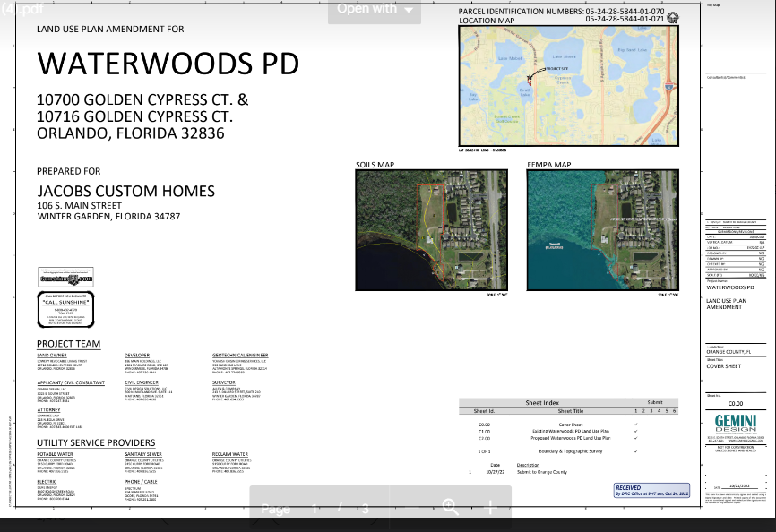Image resolution: width=776 pixels, height=532 pixels.
Task: Click the JACOBS CUSTOM HOMES text
Action: pyautogui.click(x=125, y=191)
